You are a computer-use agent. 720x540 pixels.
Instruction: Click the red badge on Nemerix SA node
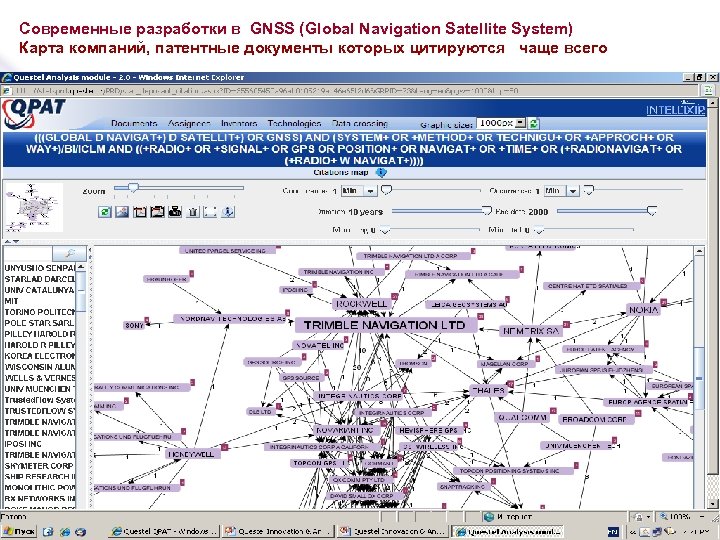(x=566, y=324)
